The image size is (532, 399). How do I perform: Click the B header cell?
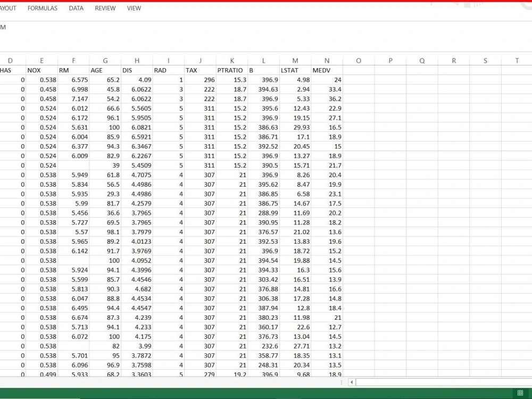point(264,70)
